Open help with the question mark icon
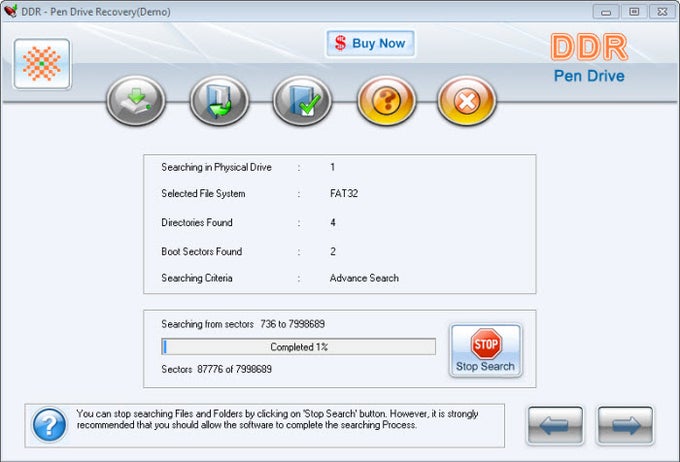This screenshot has height=462, width=680. (x=386, y=101)
